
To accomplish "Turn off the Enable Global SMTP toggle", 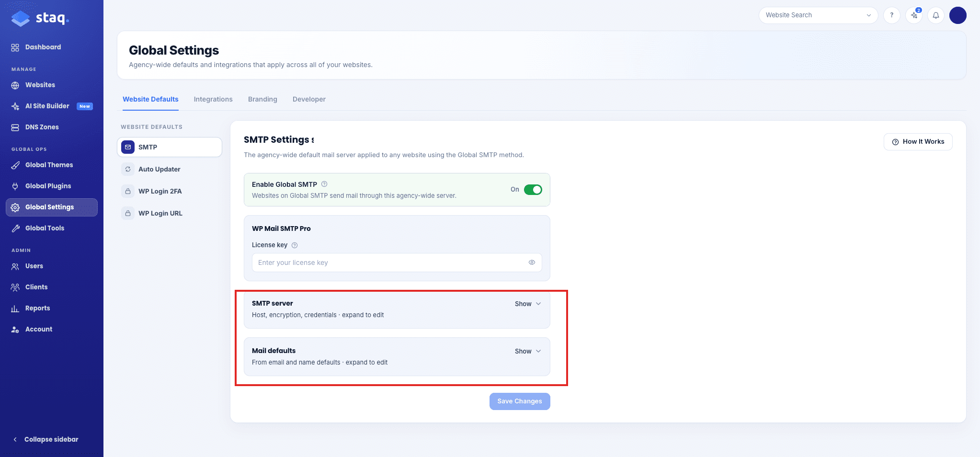I will tap(533, 190).
